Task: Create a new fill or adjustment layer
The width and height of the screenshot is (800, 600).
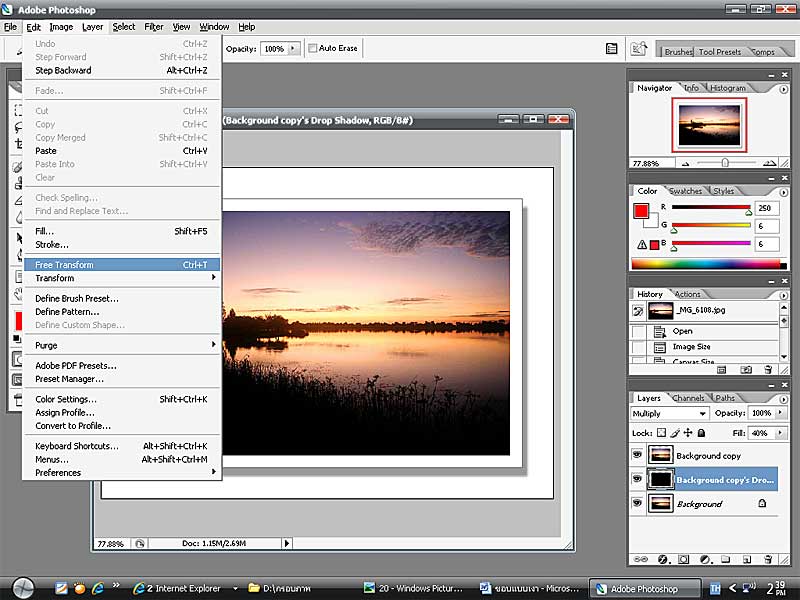Action: click(x=706, y=560)
